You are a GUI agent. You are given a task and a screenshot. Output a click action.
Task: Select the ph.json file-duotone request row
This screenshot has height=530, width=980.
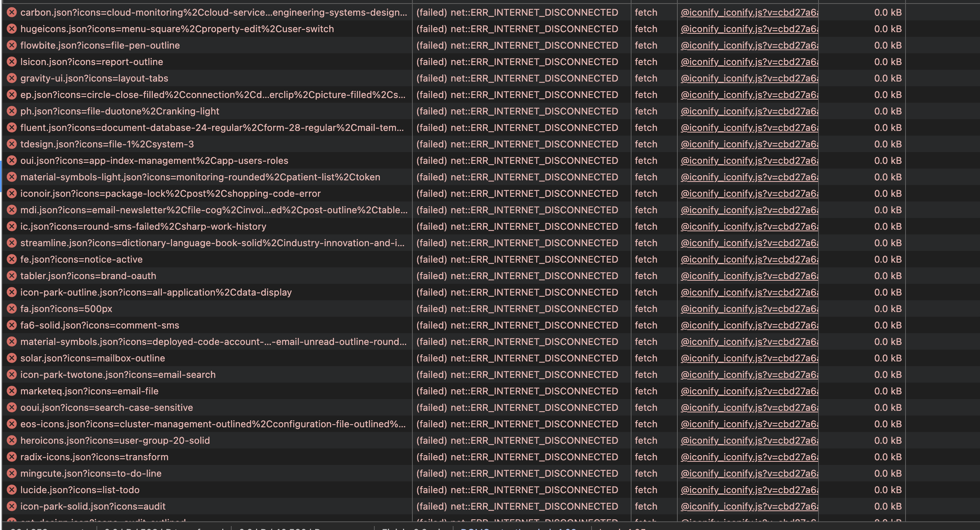coord(120,111)
